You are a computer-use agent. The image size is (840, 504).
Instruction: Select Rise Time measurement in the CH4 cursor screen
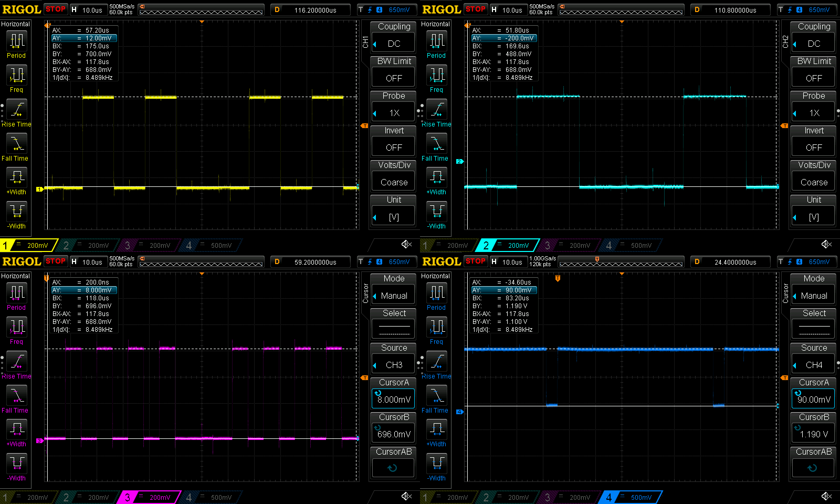click(x=436, y=366)
